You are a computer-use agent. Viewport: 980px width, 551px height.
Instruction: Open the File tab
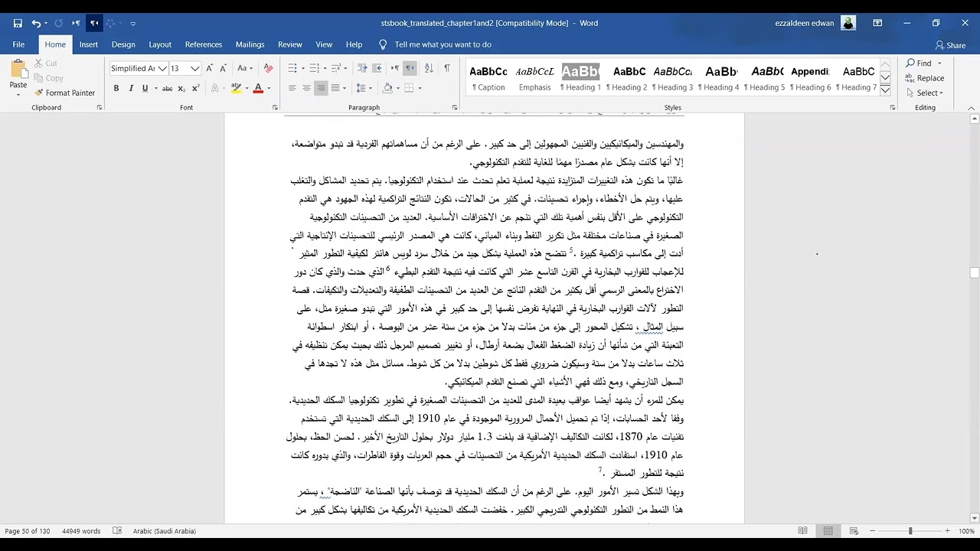18,44
